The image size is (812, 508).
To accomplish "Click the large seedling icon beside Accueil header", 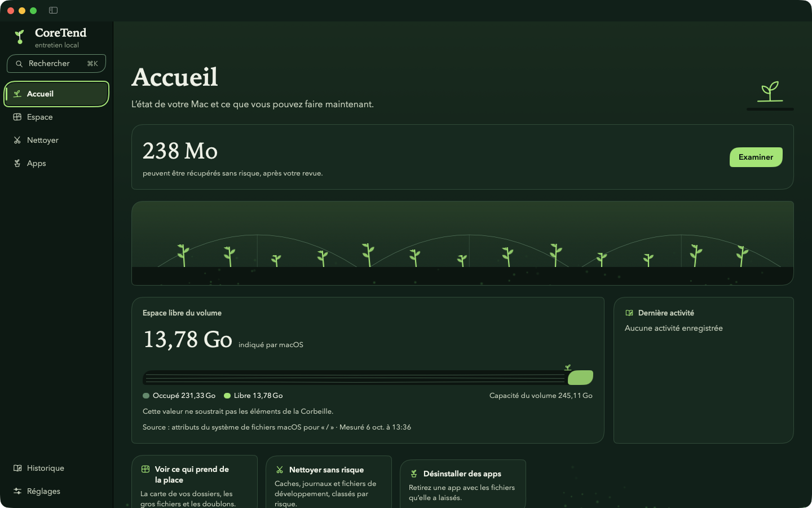I will [770, 91].
